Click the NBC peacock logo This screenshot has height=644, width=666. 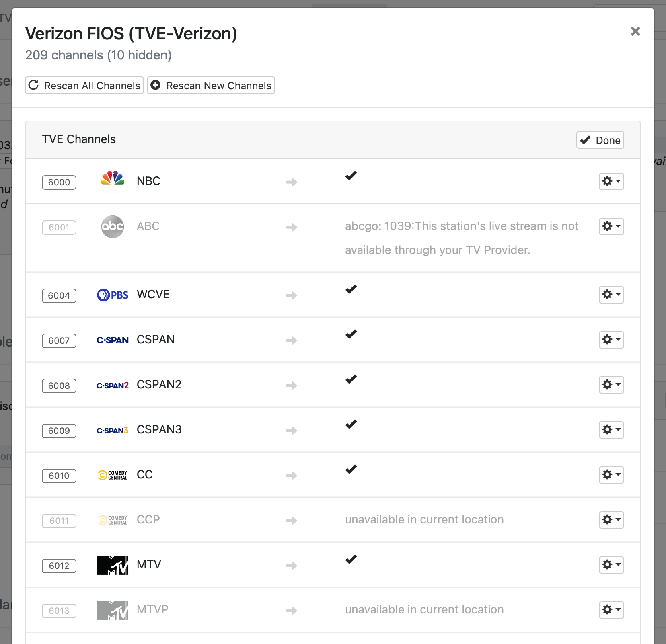click(x=112, y=181)
